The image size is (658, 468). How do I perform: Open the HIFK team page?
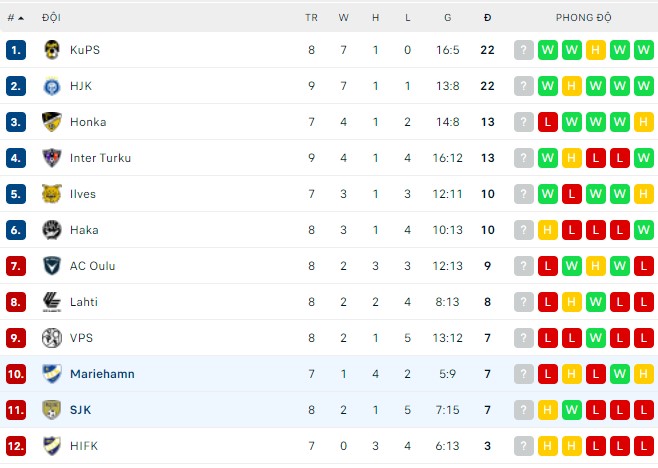[84, 446]
